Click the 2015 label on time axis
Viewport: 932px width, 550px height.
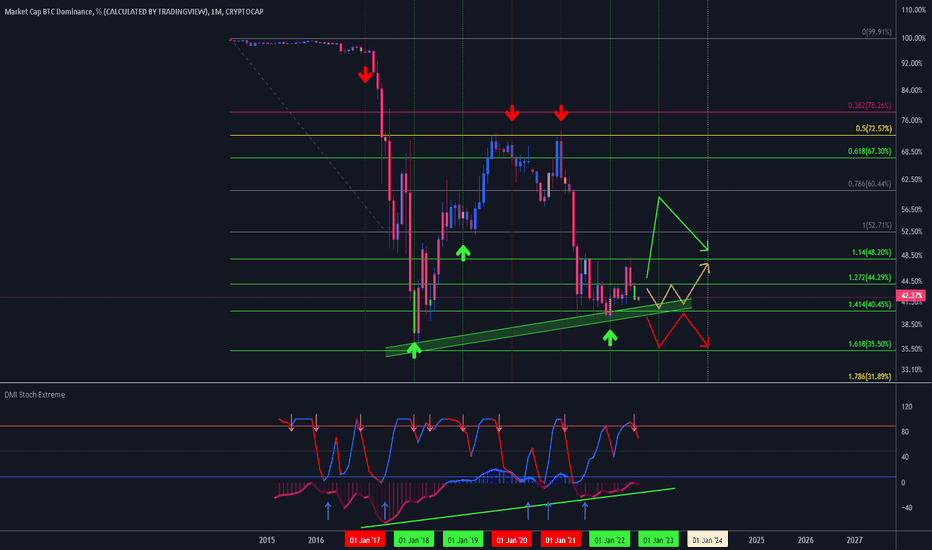point(267,540)
